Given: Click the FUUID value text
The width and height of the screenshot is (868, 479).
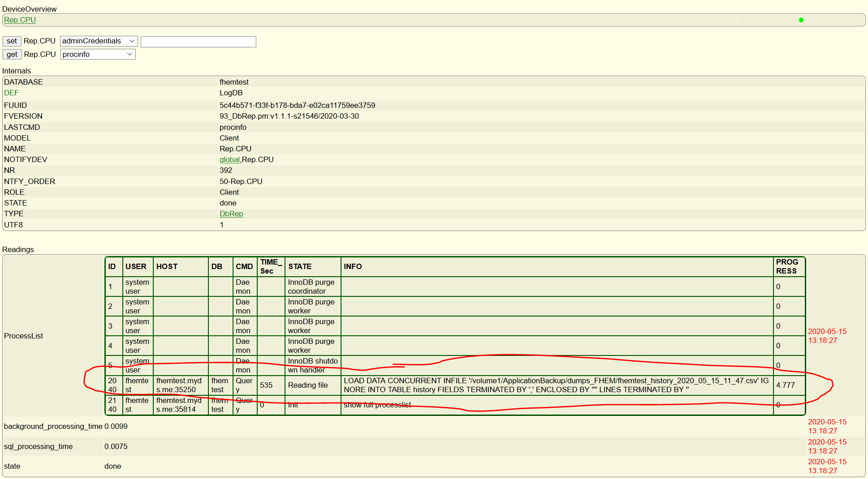Looking at the screenshot, I should [x=297, y=106].
